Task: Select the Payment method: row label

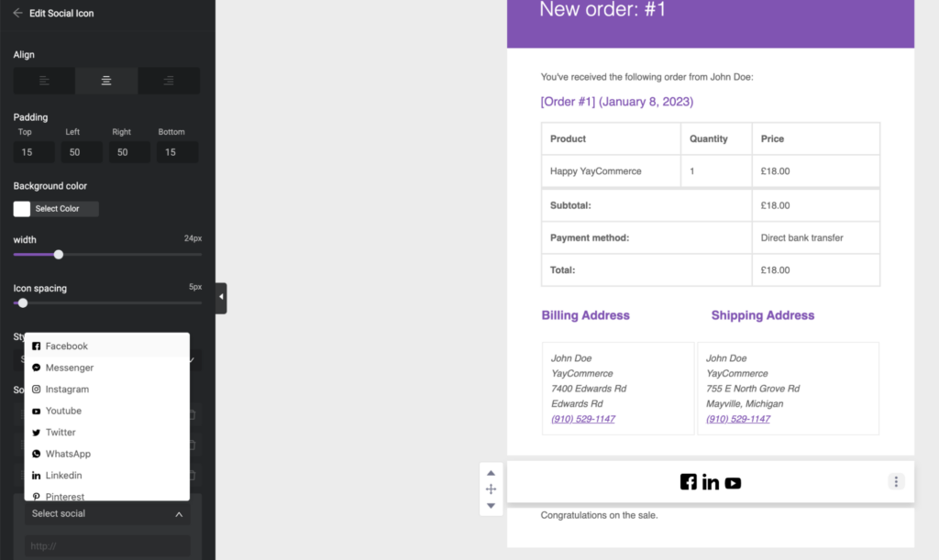Action: (x=590, y=237)
